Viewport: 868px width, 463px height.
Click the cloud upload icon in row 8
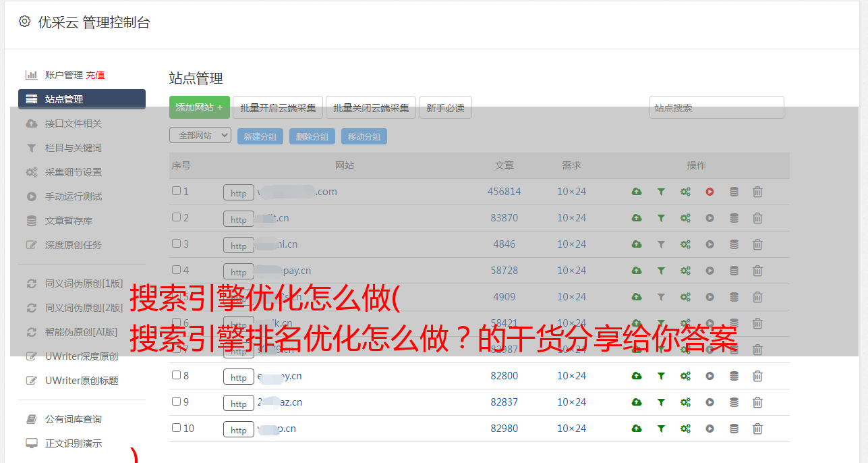637,376
